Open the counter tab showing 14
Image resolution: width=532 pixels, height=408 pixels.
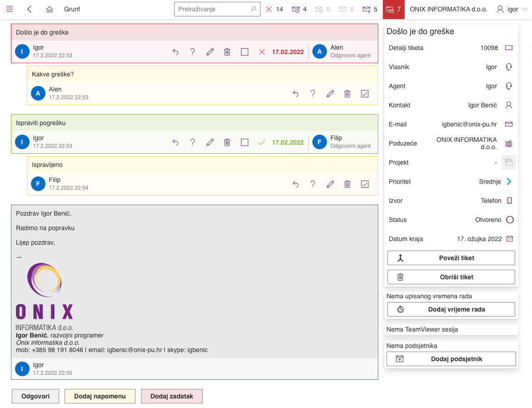[274, 9]
